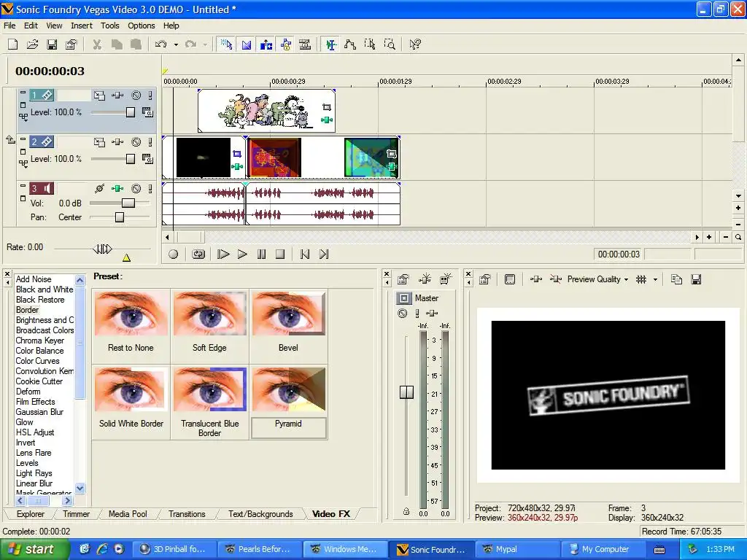
Task: Click the Play button
Action: coord(242,254)
